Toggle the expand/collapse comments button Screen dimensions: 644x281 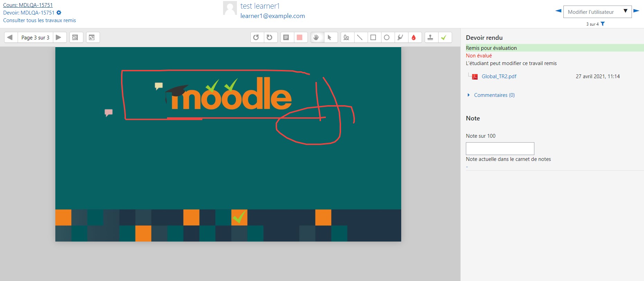coord(93,37)
